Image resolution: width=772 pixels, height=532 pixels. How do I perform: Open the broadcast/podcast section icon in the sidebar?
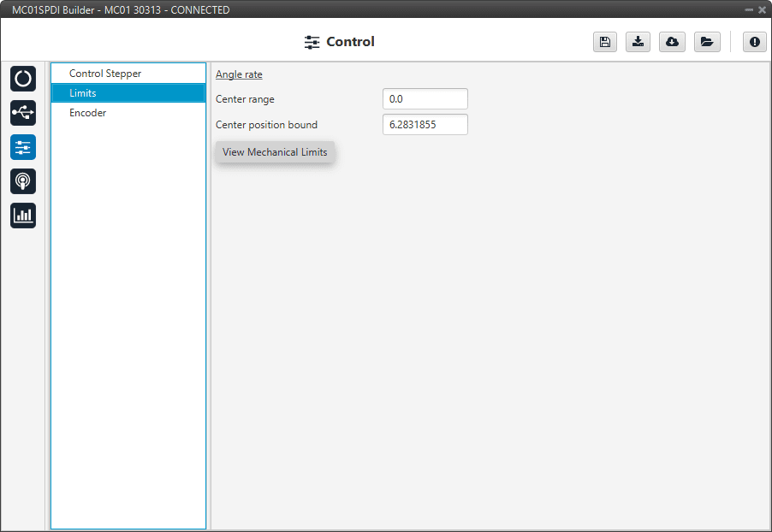[23, 181]
